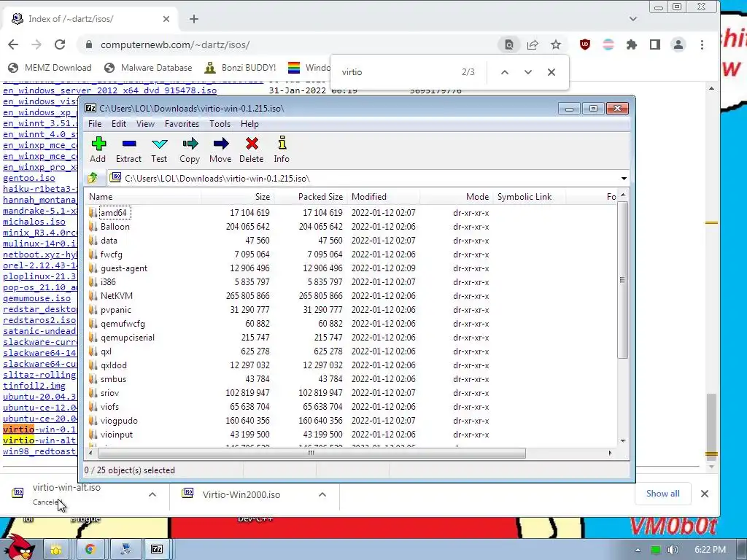This screenshot has height=560, width=747.
Task: Open the File menu in 7-Zip
Action: click(x=95, y=124)
